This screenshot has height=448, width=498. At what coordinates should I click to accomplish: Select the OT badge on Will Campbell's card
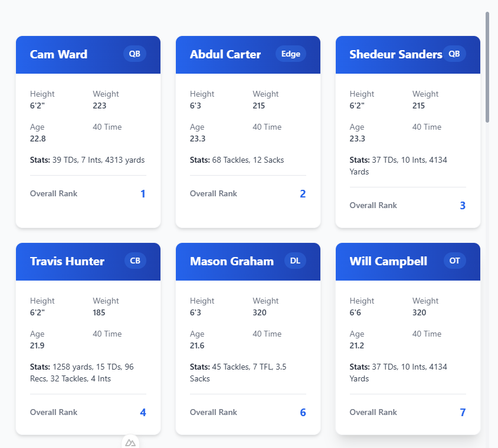click(455, 261)
